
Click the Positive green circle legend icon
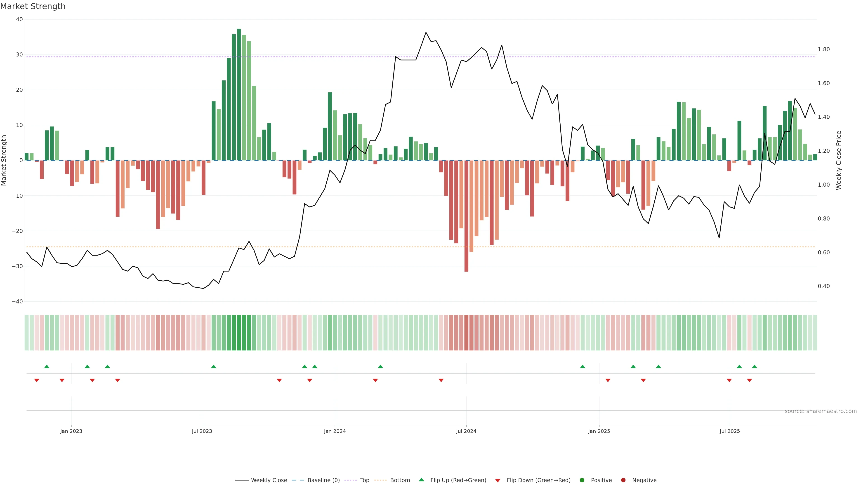click(582, 480)
